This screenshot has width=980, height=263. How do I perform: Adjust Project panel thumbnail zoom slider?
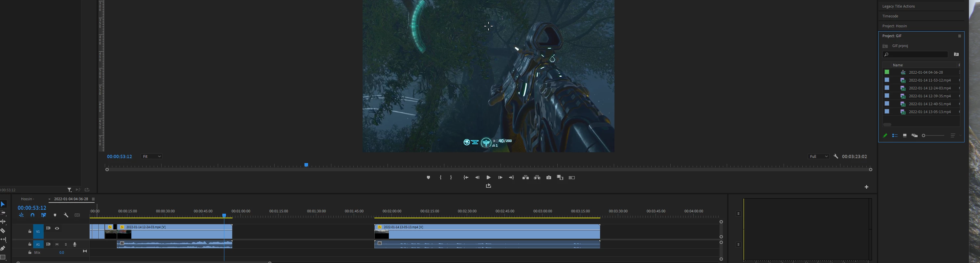coord(934,135)
